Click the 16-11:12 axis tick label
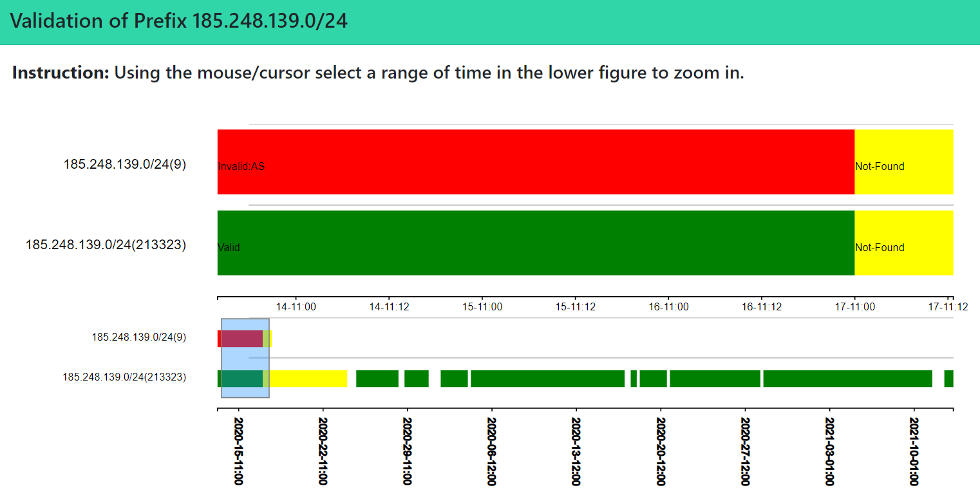This screenshot has width=980, height=490. [x=762, y=307]
